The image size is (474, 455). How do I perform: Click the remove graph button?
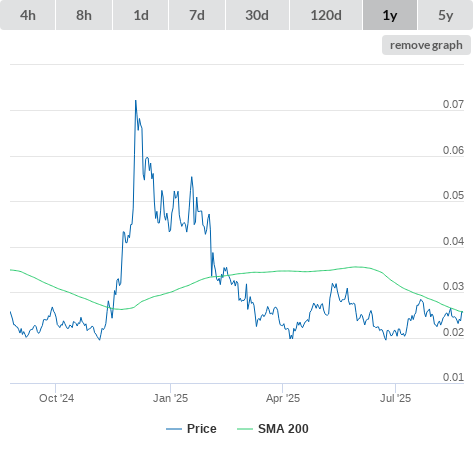pos(426,45)
